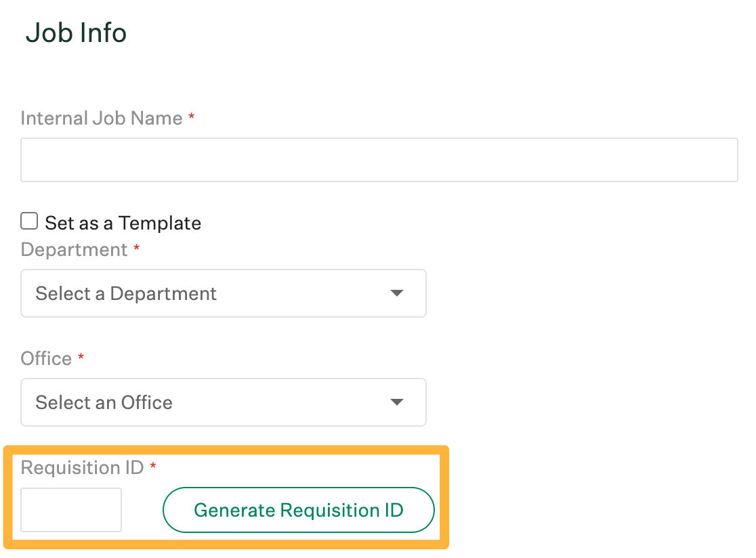Click the Department field label

(75, 249)
